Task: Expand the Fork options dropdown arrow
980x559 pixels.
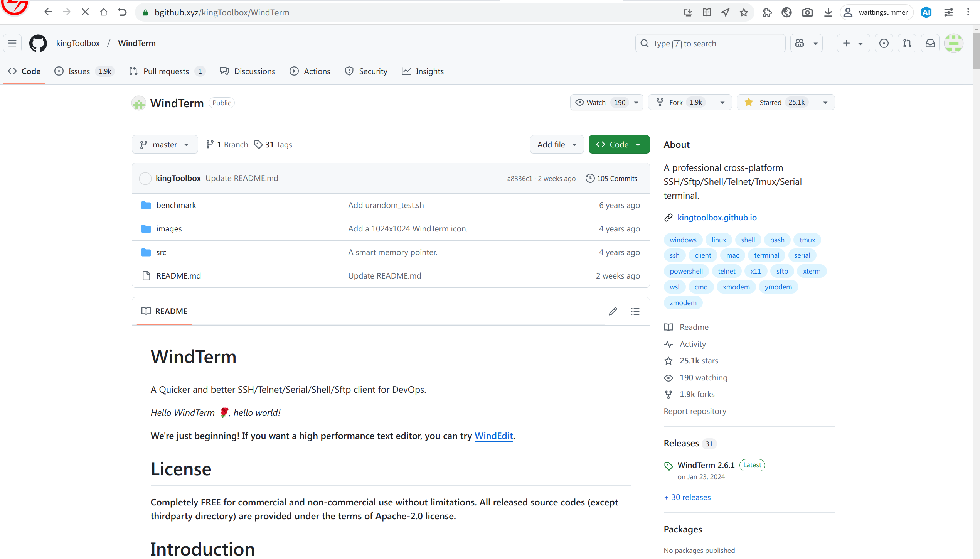Action: pyautogui.click(x=722, y=102)
